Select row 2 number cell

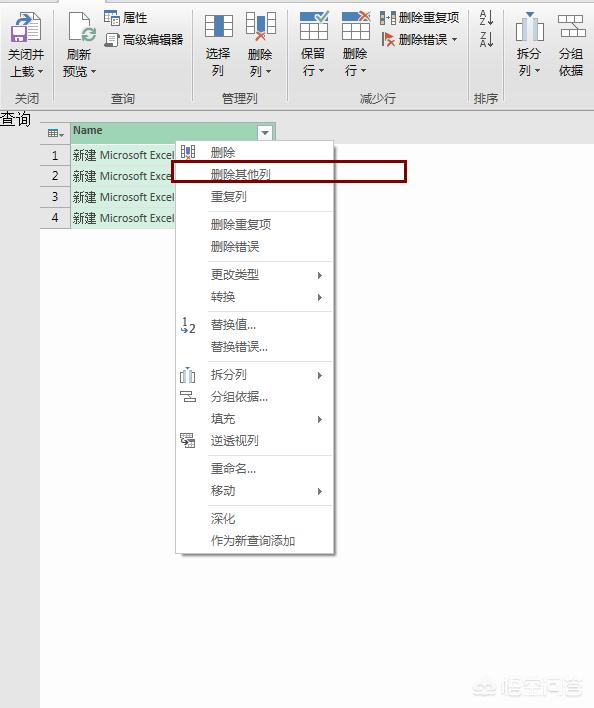click(x=55, y=176)
